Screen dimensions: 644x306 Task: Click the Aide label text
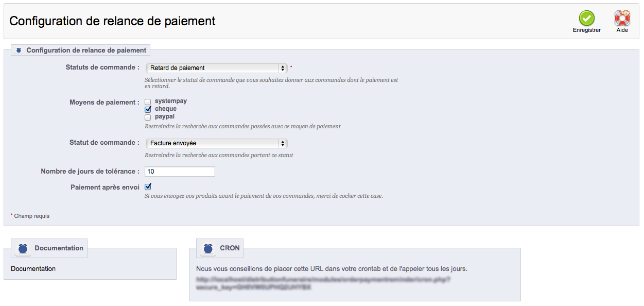coord(622,30)
